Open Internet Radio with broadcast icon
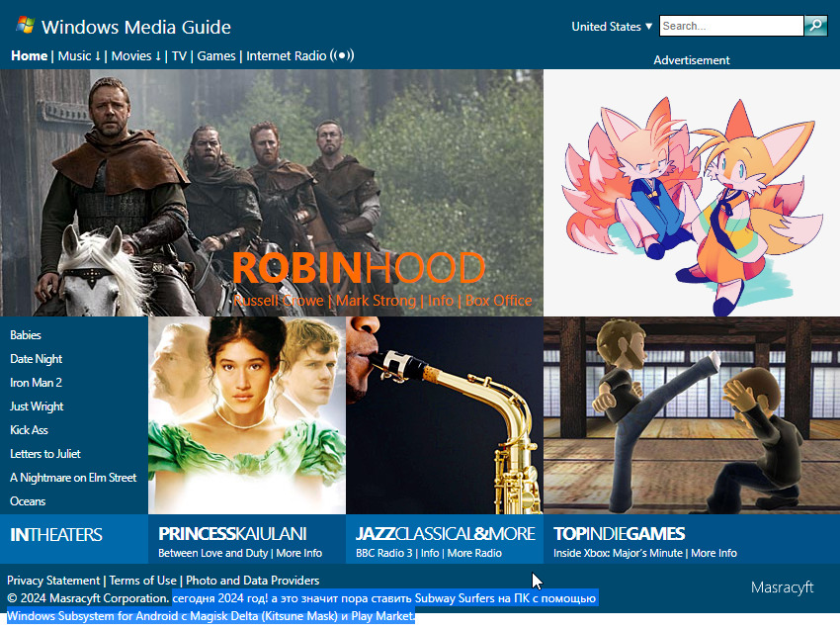Screen dimensions: 840x630 [x=300, y=55]
